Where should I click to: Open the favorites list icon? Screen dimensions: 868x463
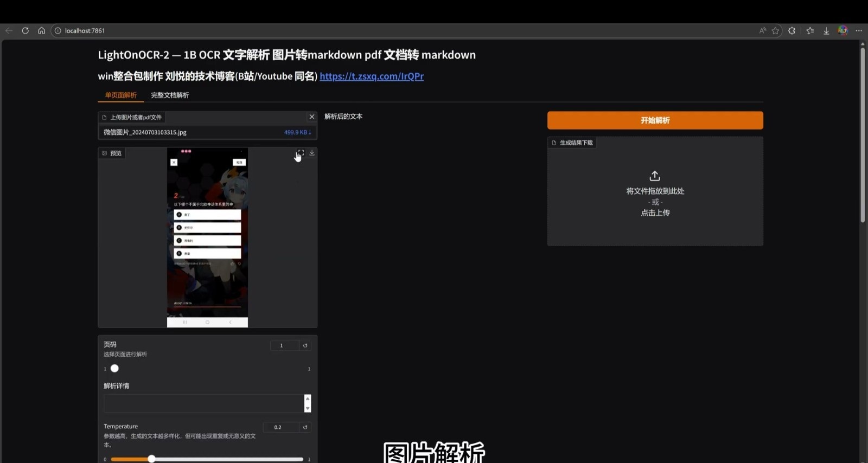tap(810, 31)
